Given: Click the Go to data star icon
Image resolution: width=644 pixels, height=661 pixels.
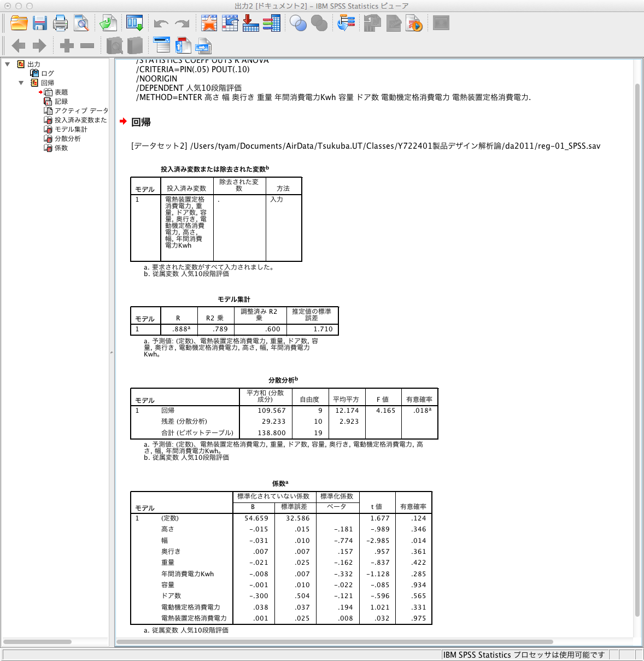Looking at the screenshot, I should coord(209,23).
